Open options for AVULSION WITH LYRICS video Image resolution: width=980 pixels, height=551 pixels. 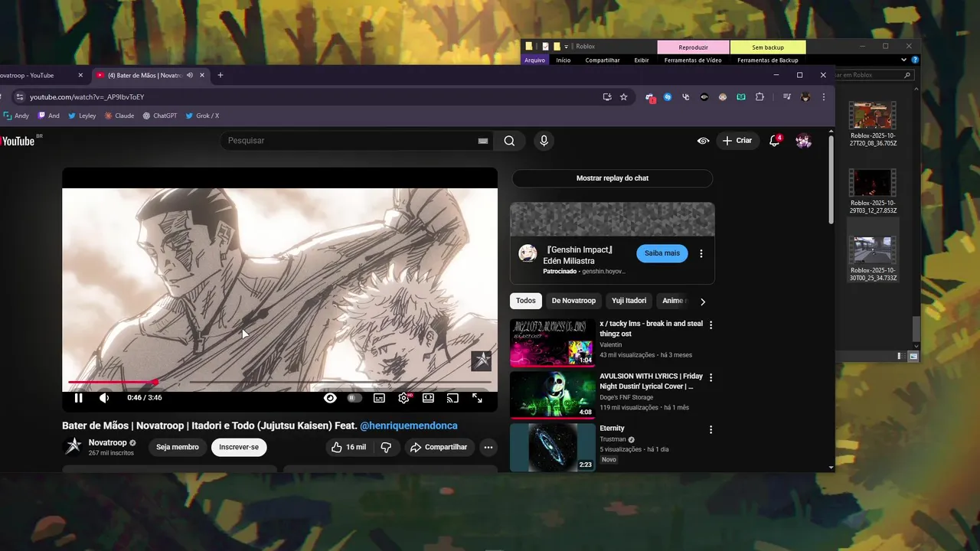tap(710, 377)
